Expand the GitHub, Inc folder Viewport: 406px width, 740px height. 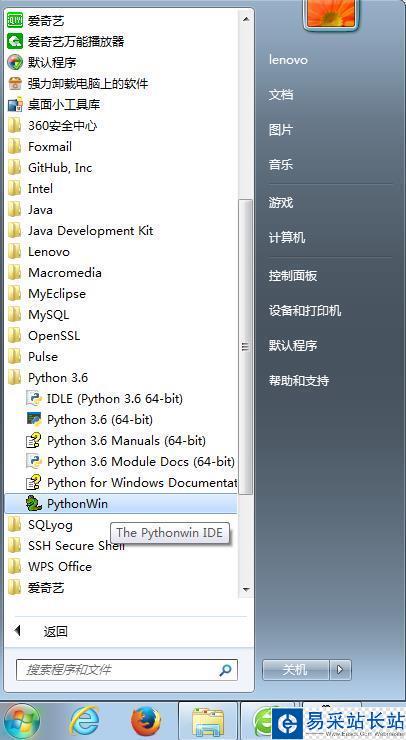(50, 168)
